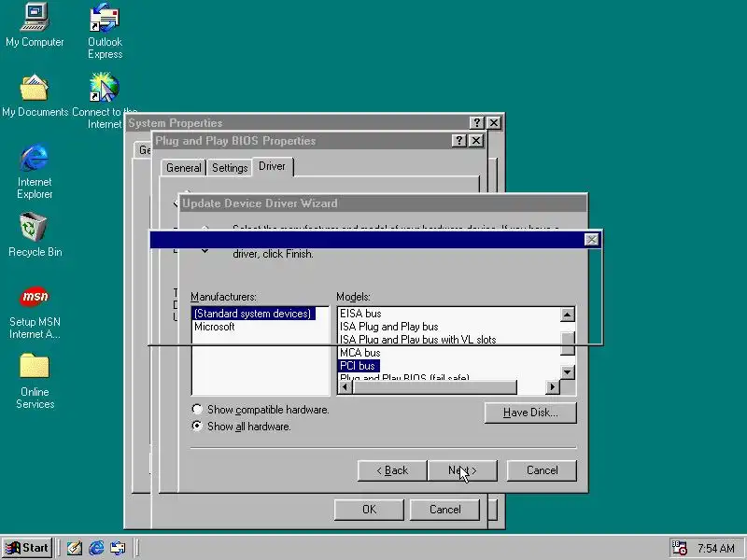Image resolution: width=747 pixels, height=560 pixels.
Task: Click the Models list scroll left arrow
Action: (x=345, y=387)
